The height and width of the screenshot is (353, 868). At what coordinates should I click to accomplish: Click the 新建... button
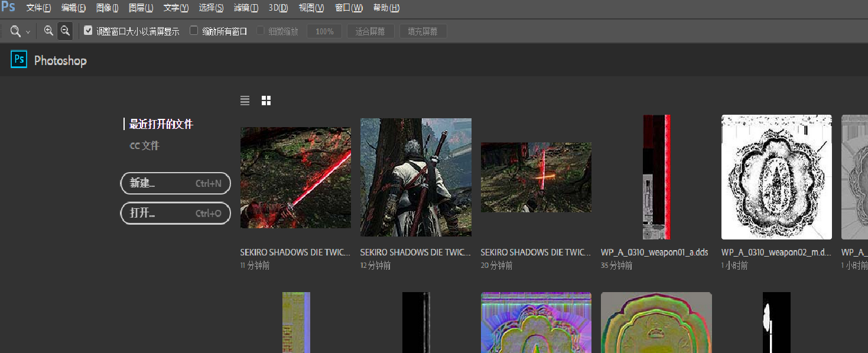175,183
